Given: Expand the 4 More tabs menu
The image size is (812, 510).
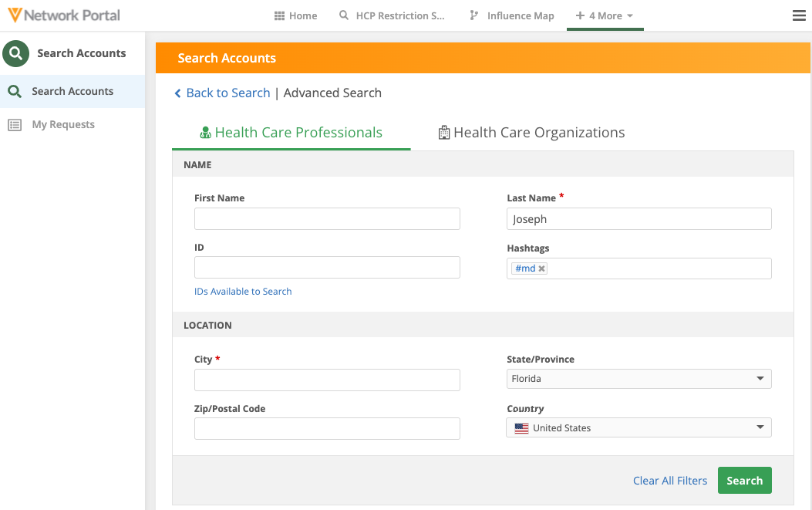Looking at the screenshot, I should click(605, 16).
